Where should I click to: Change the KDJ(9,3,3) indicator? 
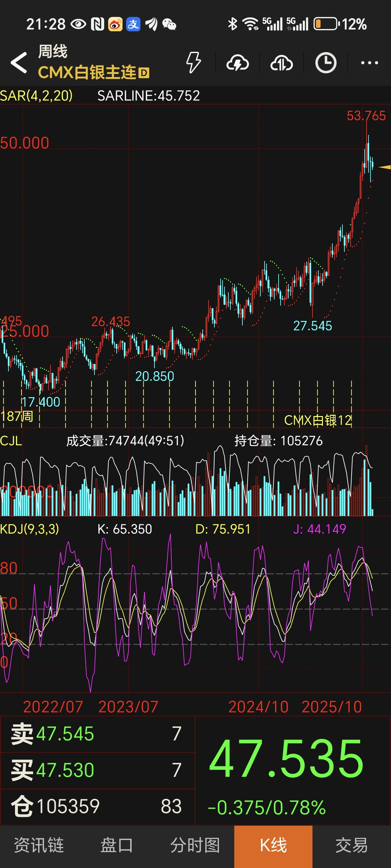(x=30, y=529)
